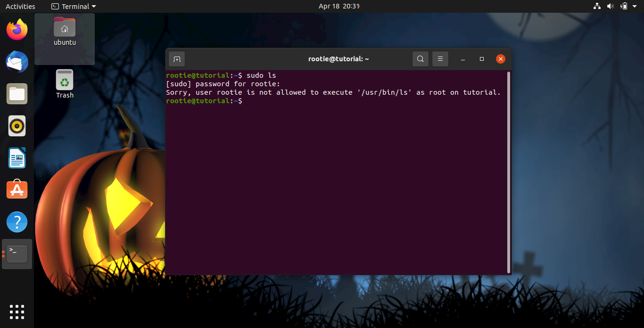Open search in the terminal header
644x328 pixels.
pos(420,58)
